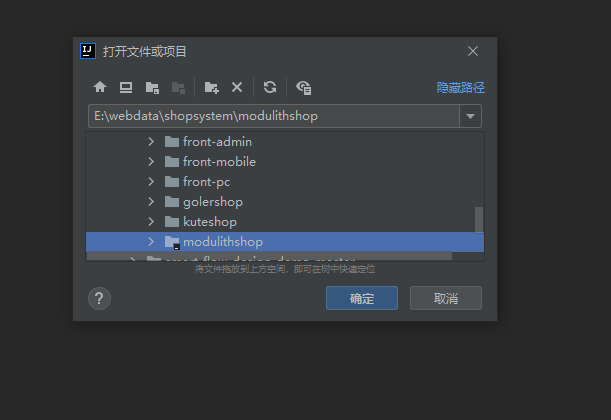Viewport: 611px width, 420px height.
Task: Click the file tree vertical scrollbar
Action: 479,218
